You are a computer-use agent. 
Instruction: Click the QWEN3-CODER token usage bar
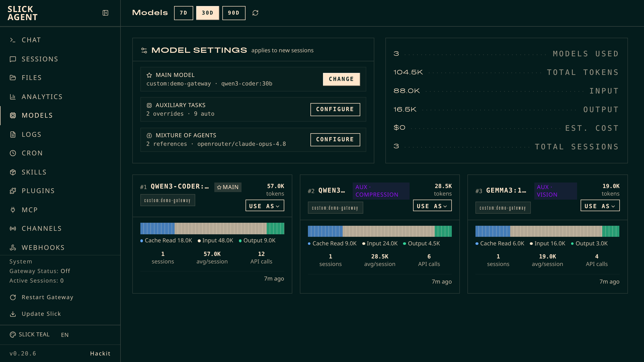[x=212, y=229]
